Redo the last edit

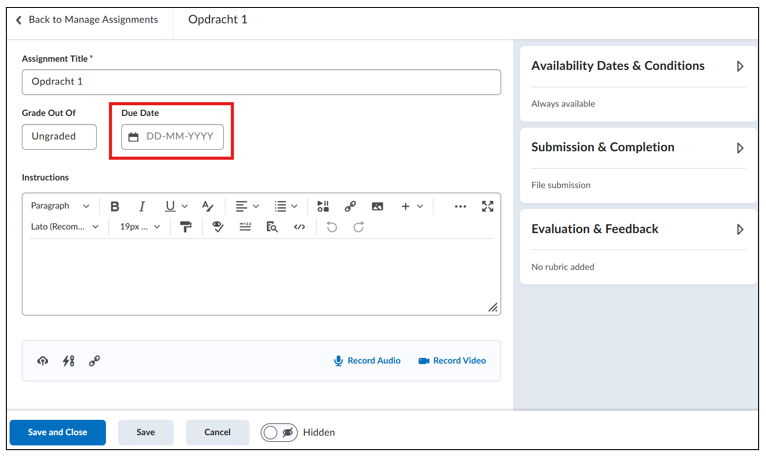(x=359, y=227)
